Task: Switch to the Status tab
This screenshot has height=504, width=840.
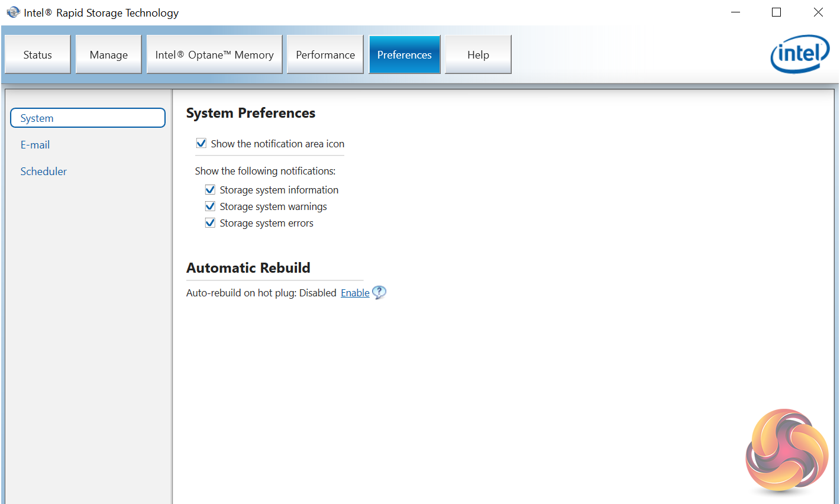Action: 38,54
